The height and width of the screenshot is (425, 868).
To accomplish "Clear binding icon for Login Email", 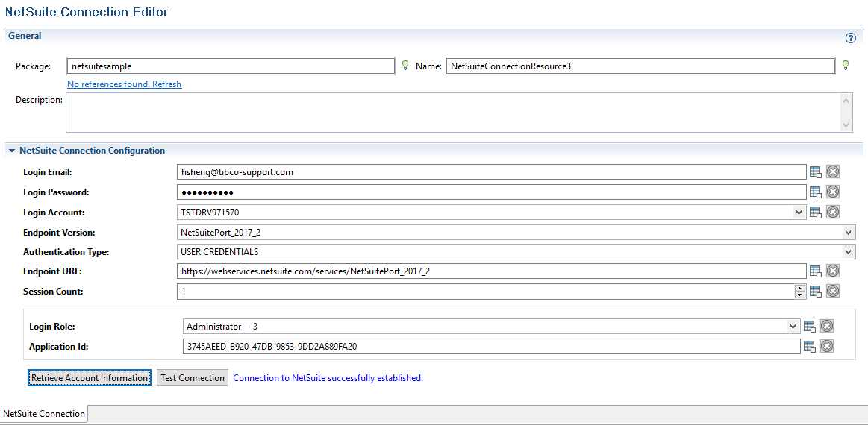I will pyautogui.click(x=833, y=171).
